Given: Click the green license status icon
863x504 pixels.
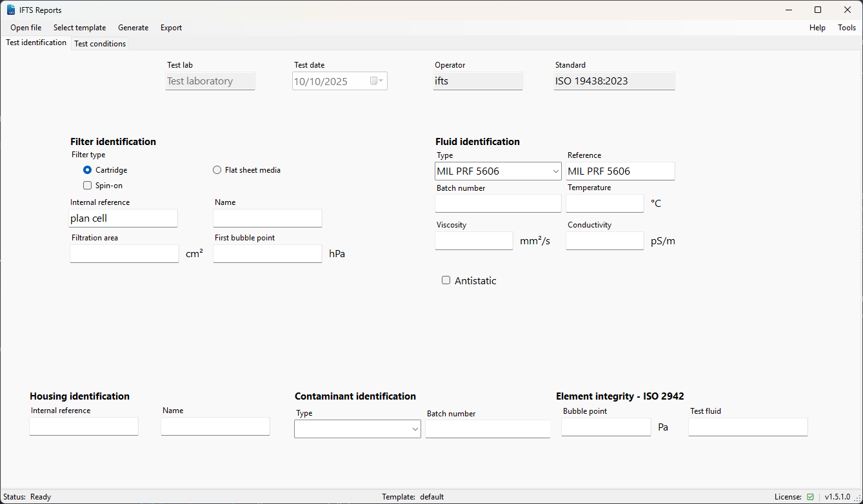Looking at the screenshot, I should [810, 497].
